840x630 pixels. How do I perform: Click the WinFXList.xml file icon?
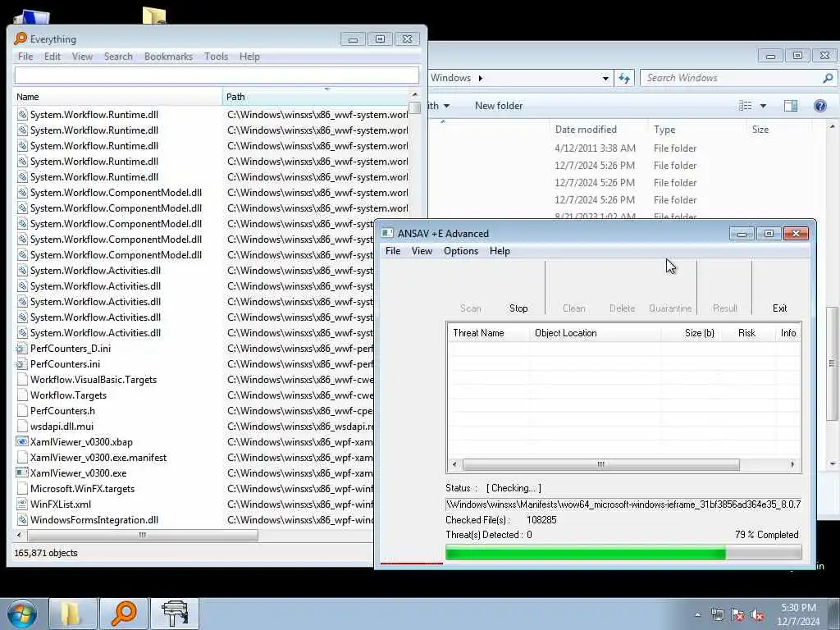pyautogui.click(x=22, y=504)
